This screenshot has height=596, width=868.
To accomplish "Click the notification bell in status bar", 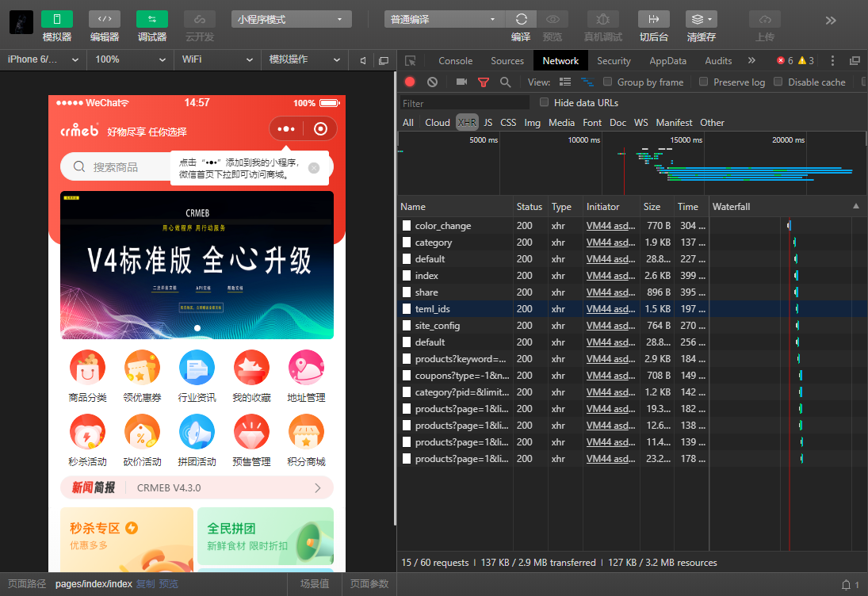I will pyautogui.click(x=846, y=584).
